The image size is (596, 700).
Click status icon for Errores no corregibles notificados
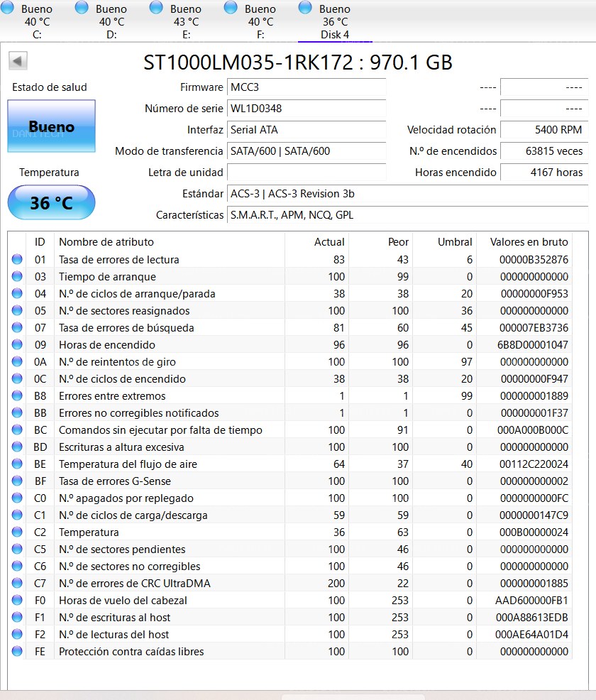tap(17, 412)
